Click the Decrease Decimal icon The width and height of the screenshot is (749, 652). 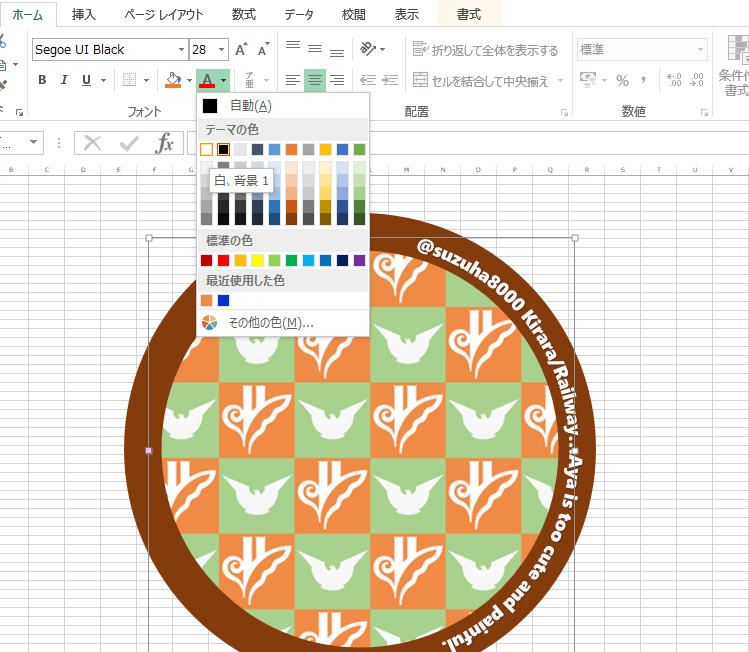(x=696, y=80)
